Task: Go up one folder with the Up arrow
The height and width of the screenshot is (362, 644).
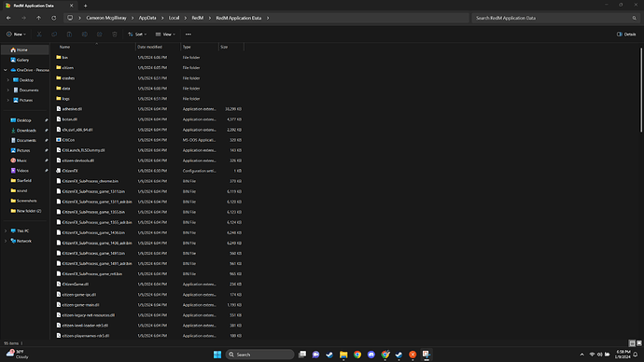Action: tap(38, 18)
